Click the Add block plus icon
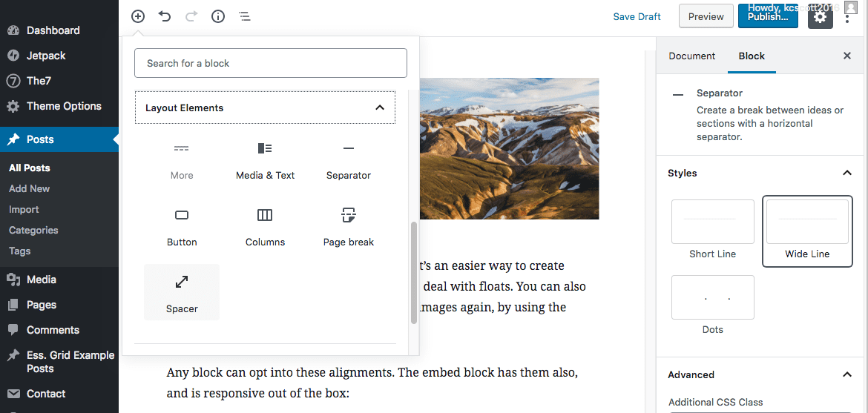Viewport: 868px width, 413px height. pyautogui.click(x=138, y=16)
